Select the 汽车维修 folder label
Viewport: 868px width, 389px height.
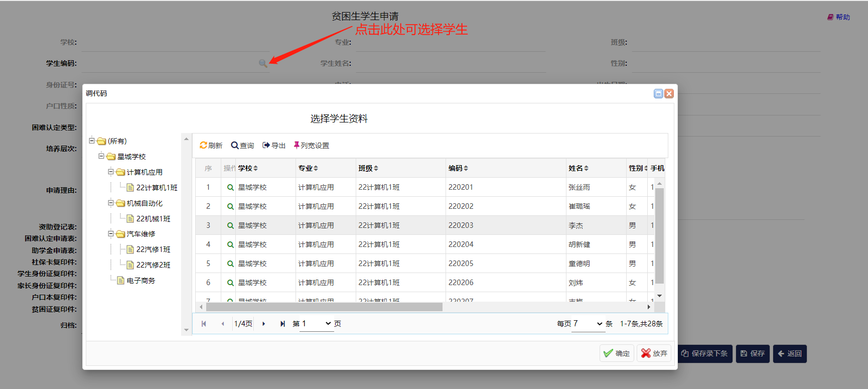[x=141, y=234]
